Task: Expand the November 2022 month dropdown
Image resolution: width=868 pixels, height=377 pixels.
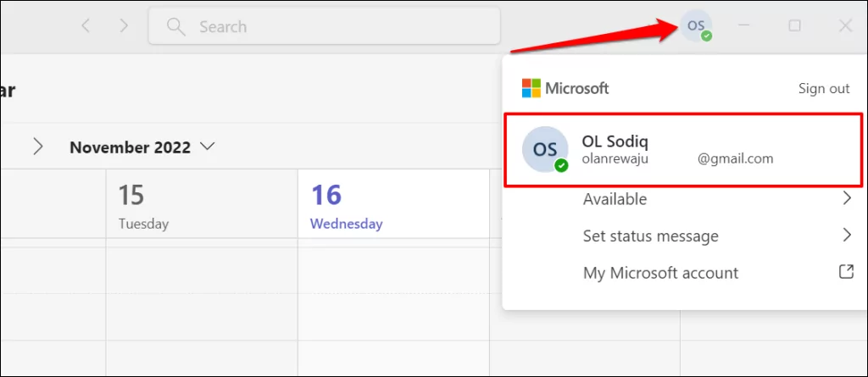Action: [x=208, y=147]
